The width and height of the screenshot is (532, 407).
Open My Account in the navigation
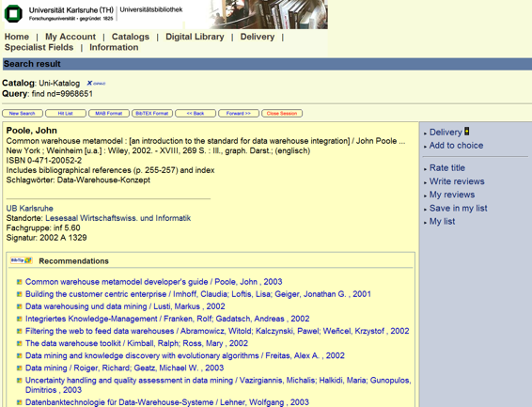point(70,37)
